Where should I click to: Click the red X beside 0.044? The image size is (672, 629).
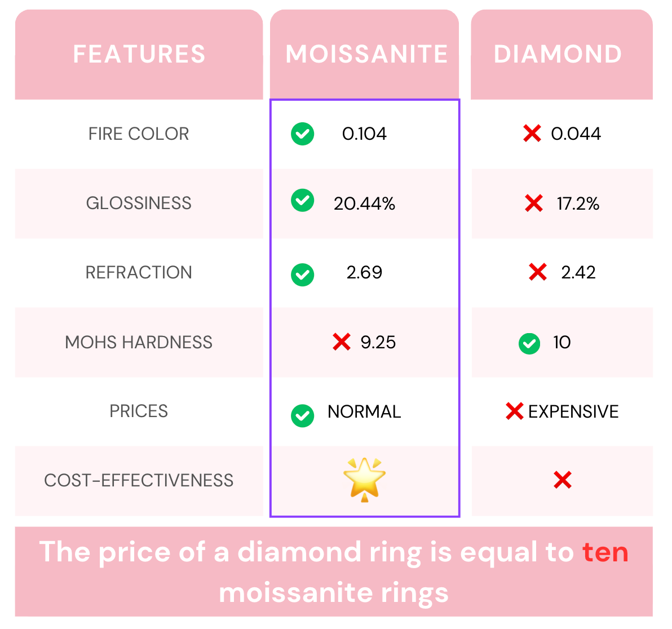click(532, 133)
